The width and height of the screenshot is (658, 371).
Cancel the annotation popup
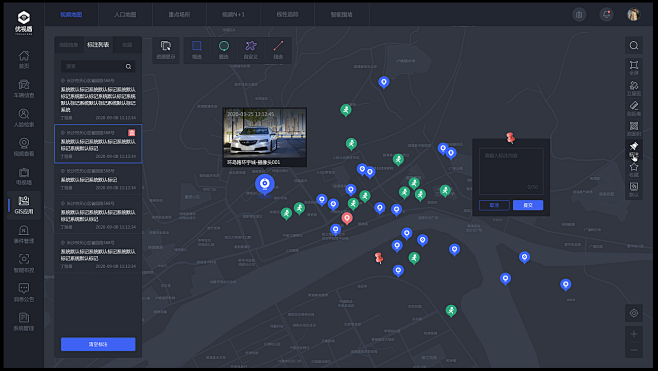[x=494, y=205]
